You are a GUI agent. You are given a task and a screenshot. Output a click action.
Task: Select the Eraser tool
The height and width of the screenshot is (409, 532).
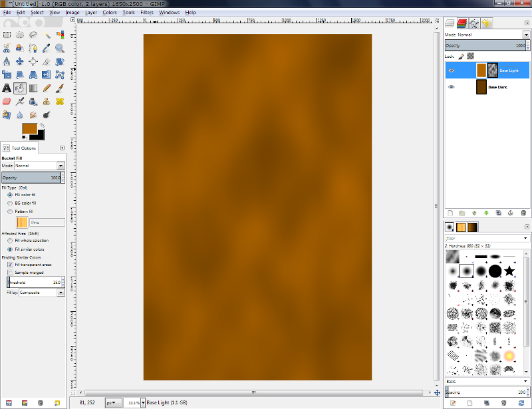click(7, 102)
